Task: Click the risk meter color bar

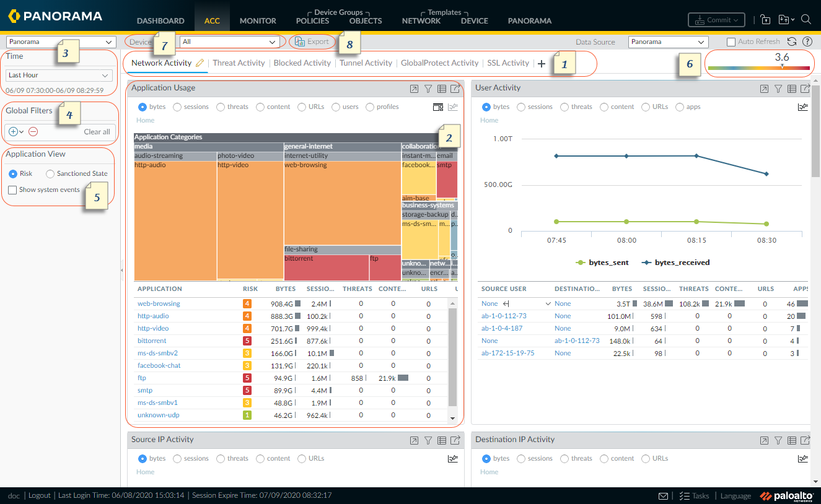Action: pos(758,67)
